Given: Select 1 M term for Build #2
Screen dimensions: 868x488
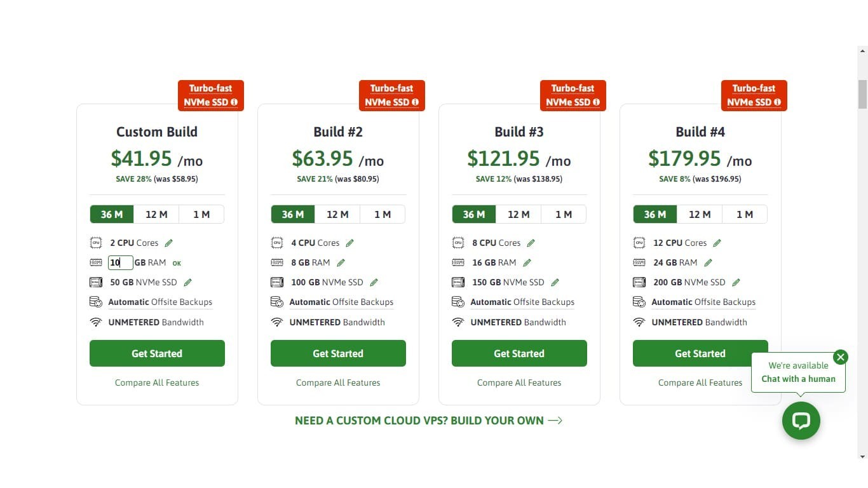Looking at the screenshot, I should click(x=383, y=214).
